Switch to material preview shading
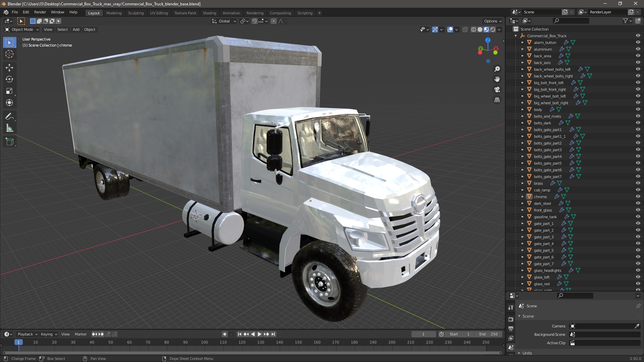 486,29
